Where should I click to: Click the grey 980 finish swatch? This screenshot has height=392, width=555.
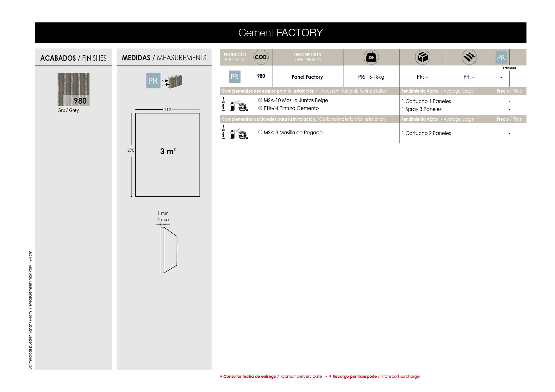(x=73, y=89)
